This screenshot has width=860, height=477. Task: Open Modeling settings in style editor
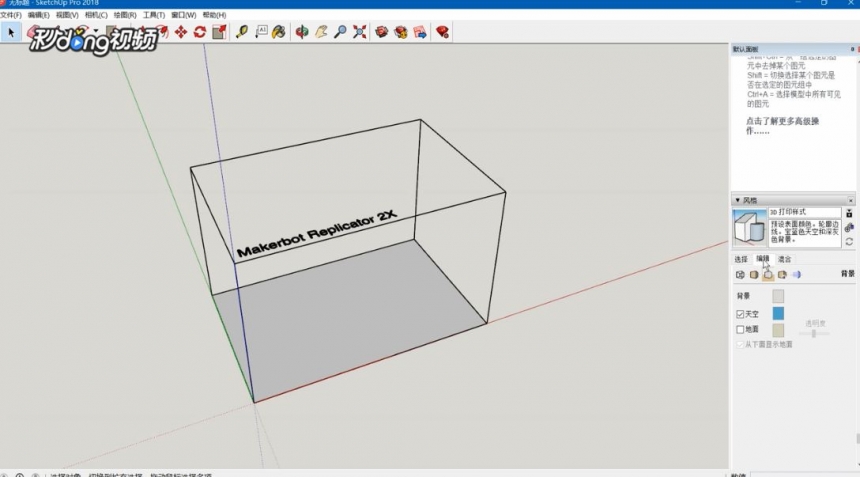(796, 275)
